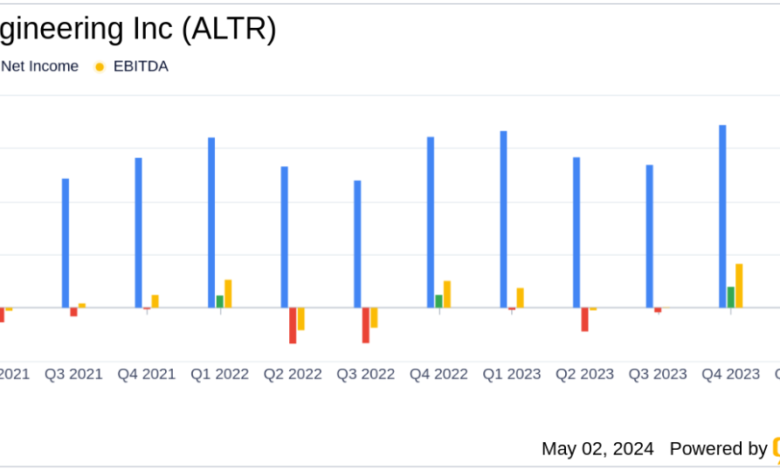
Task: Click the yellow EBITDA legend dot
Action: pyautogui.click(x=99, y=67)
